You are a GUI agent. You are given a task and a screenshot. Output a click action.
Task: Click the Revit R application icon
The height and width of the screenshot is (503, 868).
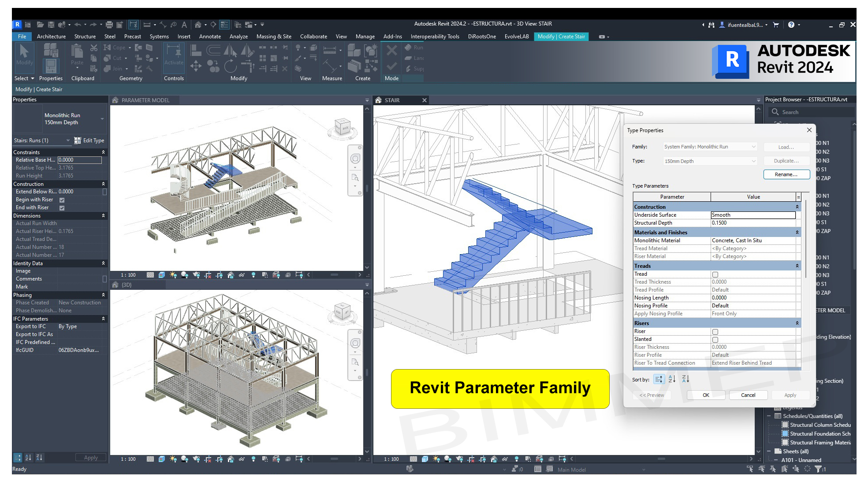tap(17, 25)
